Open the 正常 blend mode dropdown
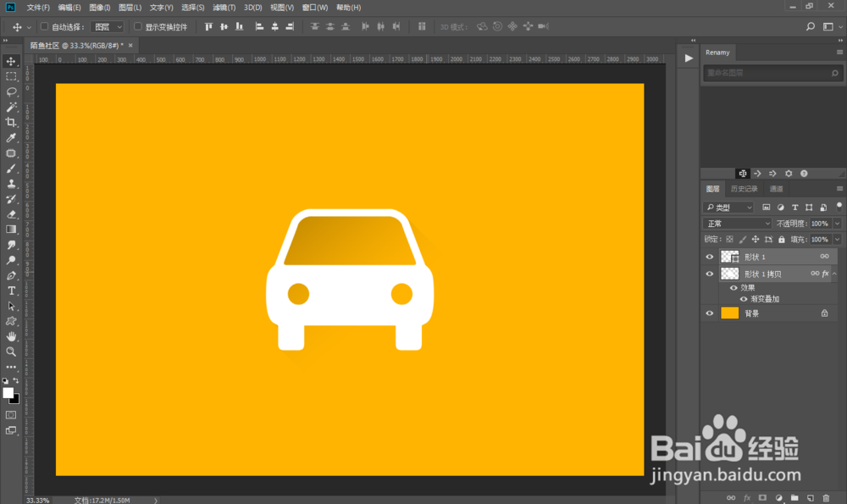The height and width of the screenshot is (504, 847). pos(738,224)
